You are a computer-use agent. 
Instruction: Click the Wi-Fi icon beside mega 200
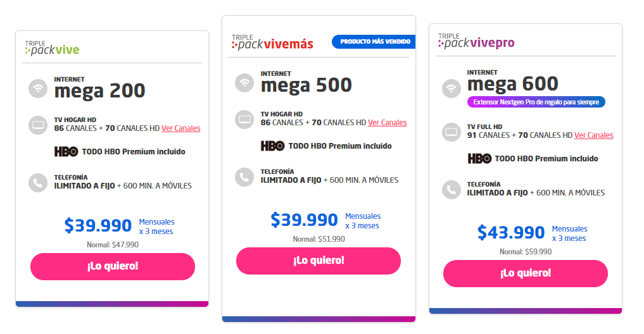point(38,88)
